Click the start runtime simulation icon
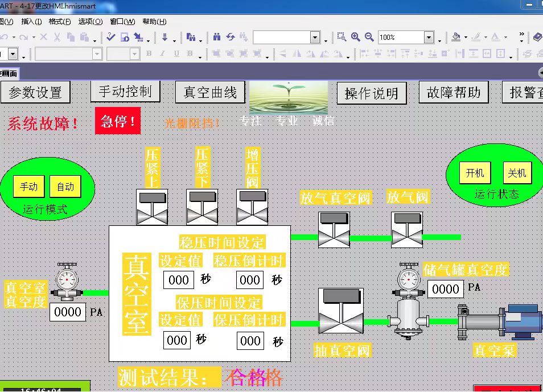543x392 pixels. click(x=125, y=37)
